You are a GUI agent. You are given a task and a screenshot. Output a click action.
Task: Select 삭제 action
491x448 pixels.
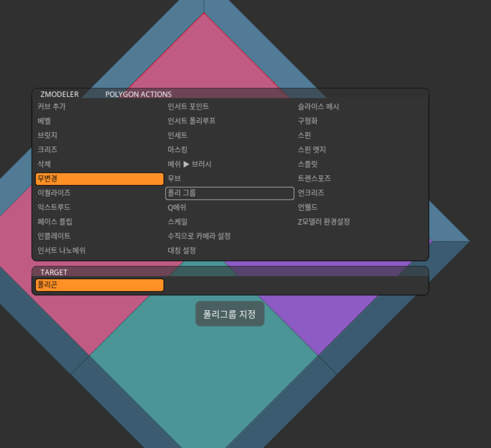coord(100,164)
